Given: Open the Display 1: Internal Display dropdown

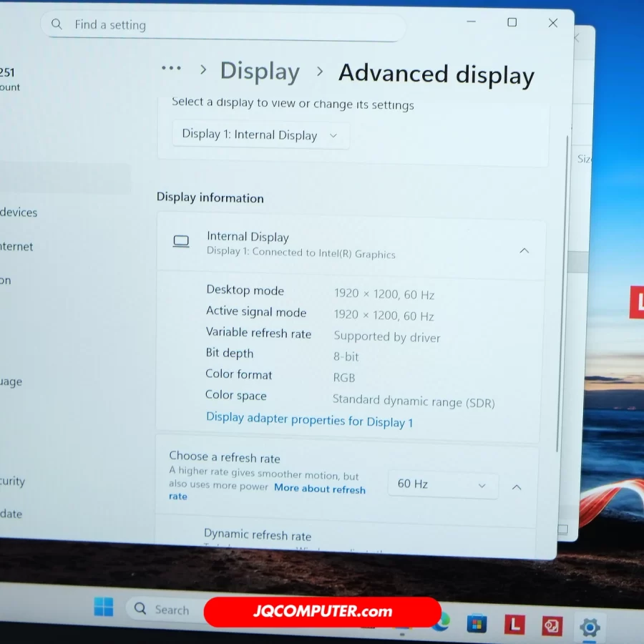Looking at the screenshot, I should [x=260, y=135].
